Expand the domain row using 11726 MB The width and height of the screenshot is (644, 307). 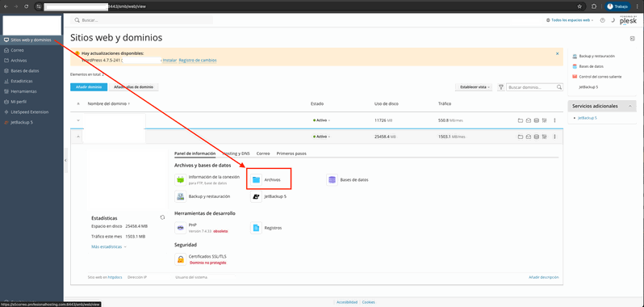tap(78, 120)
